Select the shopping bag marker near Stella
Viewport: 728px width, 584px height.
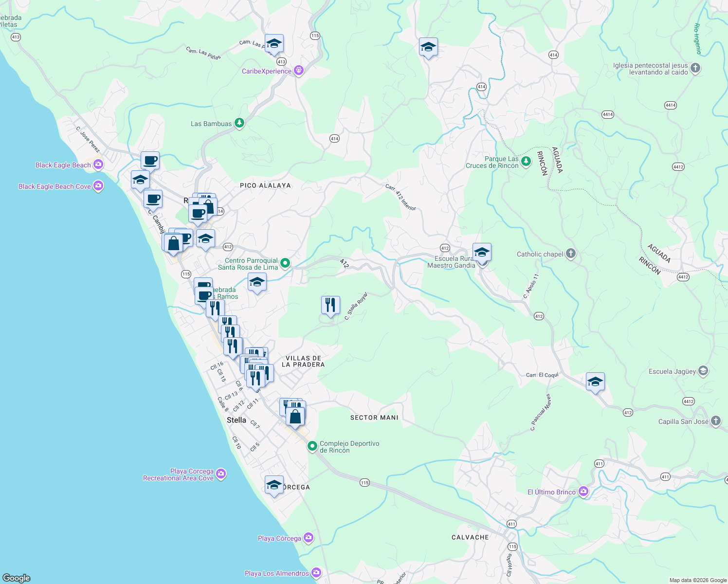(x=295, y=416)
